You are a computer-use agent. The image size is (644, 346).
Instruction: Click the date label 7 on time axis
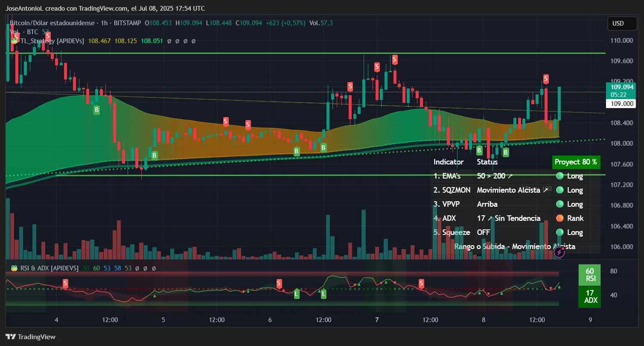click(x=377, y=320)
